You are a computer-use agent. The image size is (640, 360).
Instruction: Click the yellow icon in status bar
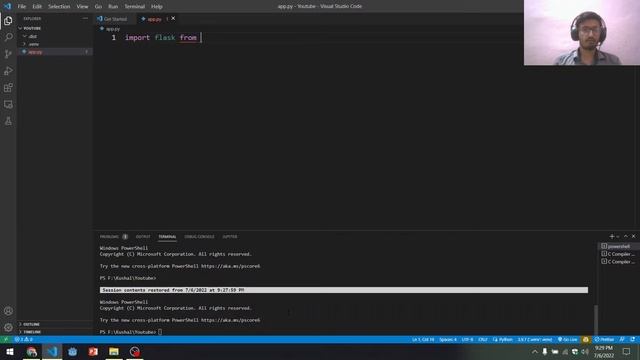[586, 340]
